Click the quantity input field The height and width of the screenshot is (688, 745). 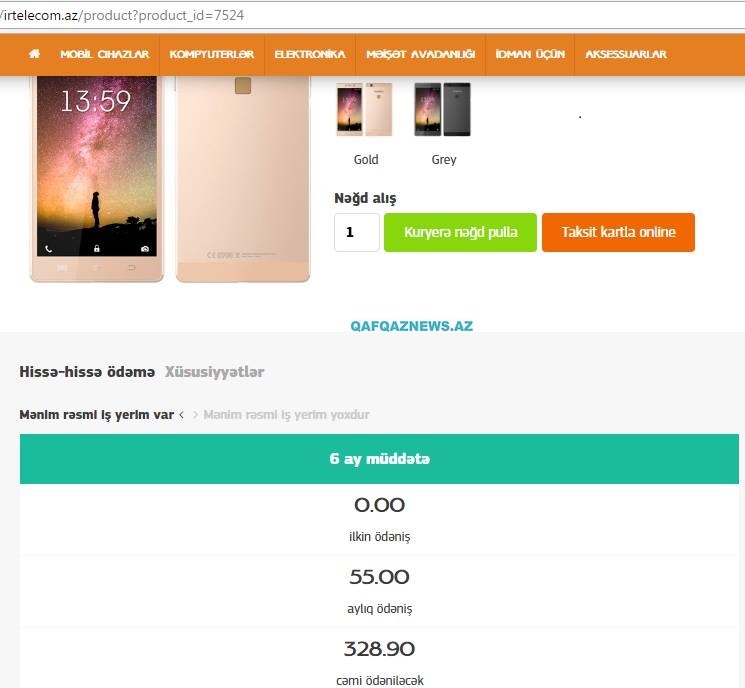tap(357, 232)
